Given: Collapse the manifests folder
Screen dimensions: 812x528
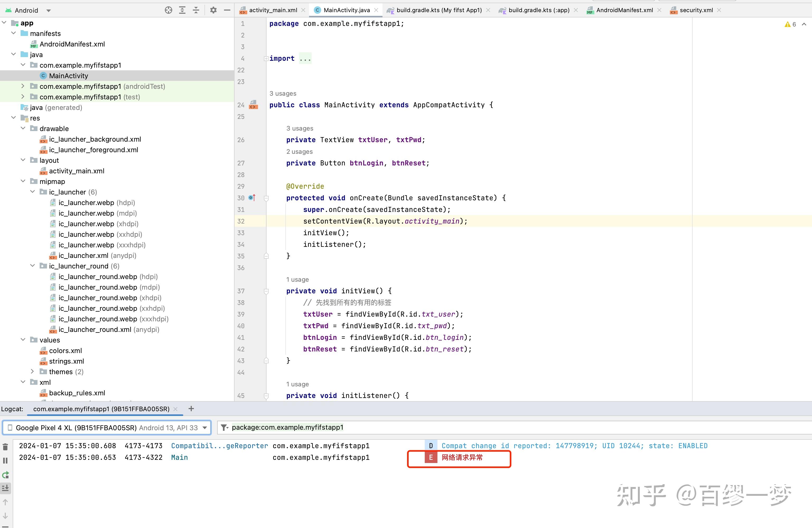Looking at the screenshot, I should click(14, 34).
